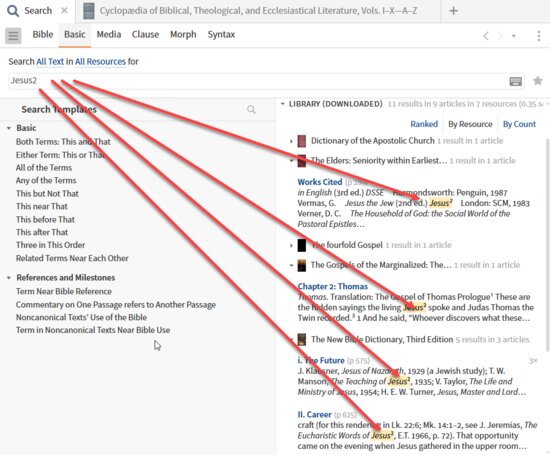
Task: Search within Search Templates
Action: [251, 109]
